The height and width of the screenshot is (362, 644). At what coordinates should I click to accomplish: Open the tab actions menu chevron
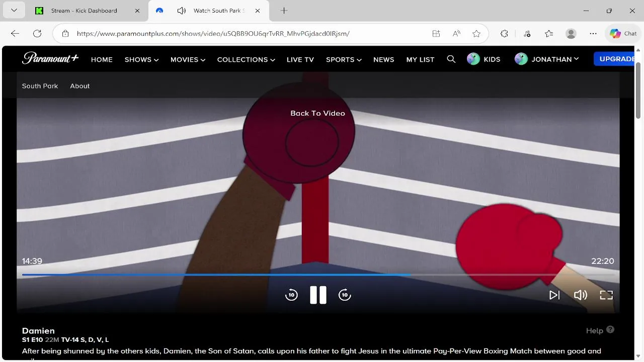pos(14,11)
